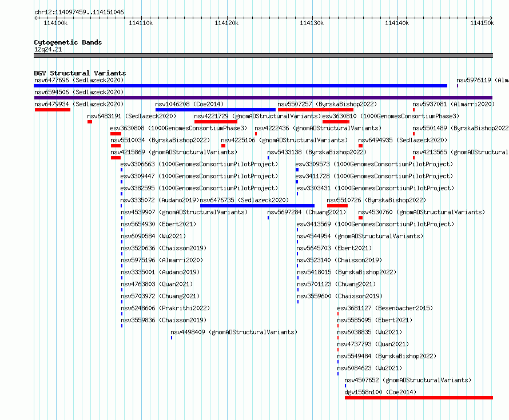Open esv3411728 (1000GenomesConsortiumPilotProject) label
This screenshot has height=420, width=509.
[x=374, y=176]
